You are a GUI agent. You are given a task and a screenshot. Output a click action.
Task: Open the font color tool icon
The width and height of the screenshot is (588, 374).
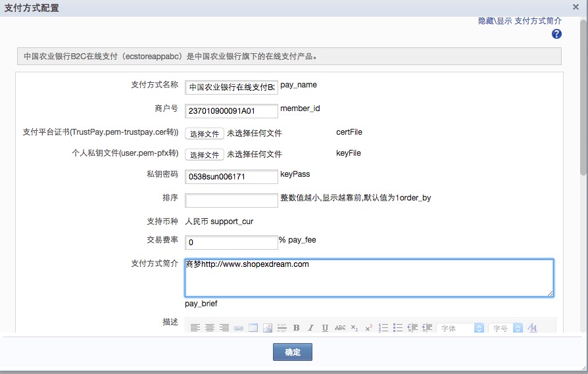point(532,328)
